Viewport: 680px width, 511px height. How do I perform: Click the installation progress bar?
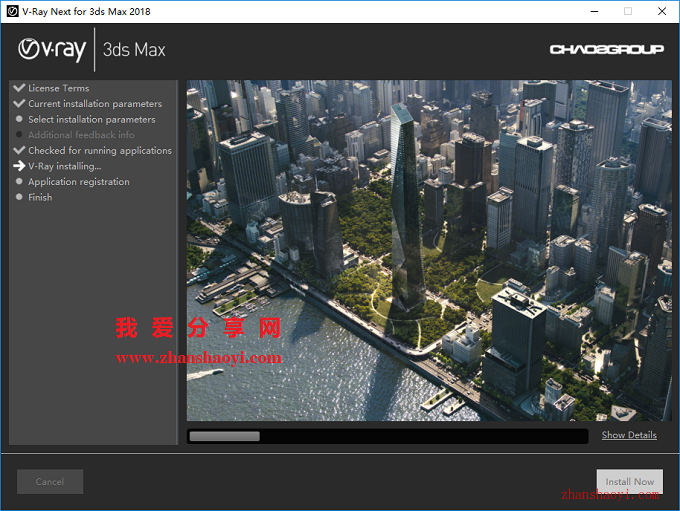click(x=387, y=436)
